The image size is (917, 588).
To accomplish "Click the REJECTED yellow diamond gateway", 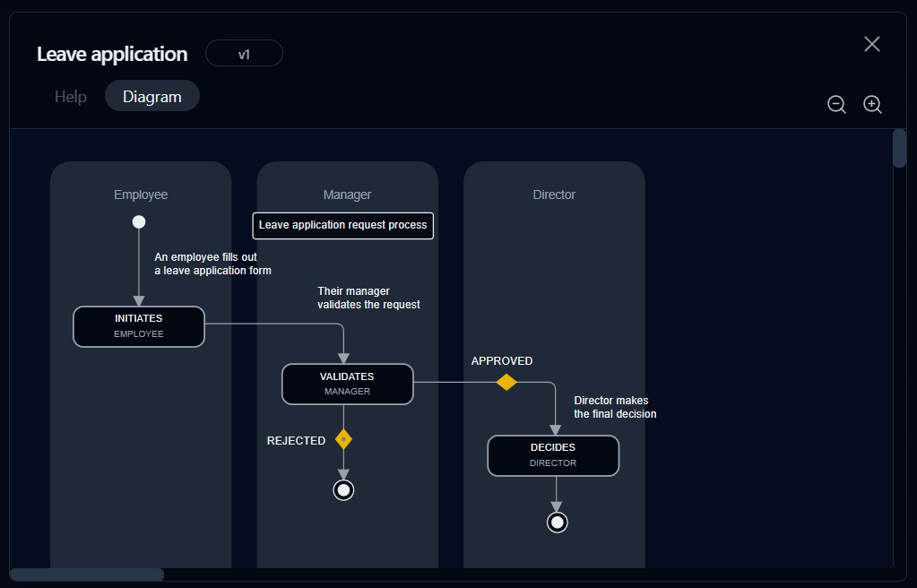I will tap(343, 439).
